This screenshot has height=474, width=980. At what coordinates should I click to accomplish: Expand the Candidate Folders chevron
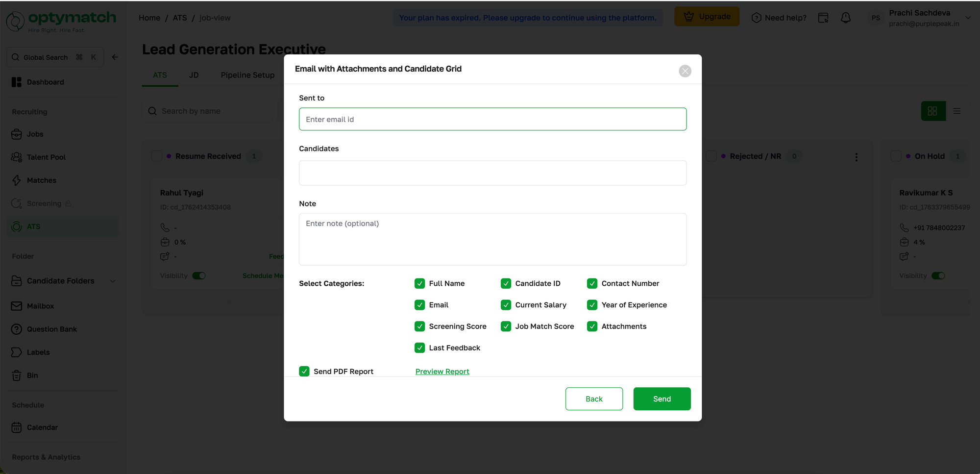pos(113,281)
